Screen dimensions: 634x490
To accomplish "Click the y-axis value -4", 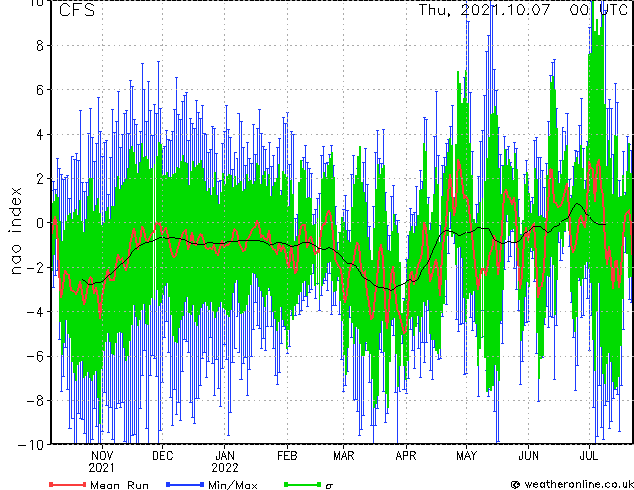I will 35,312.
